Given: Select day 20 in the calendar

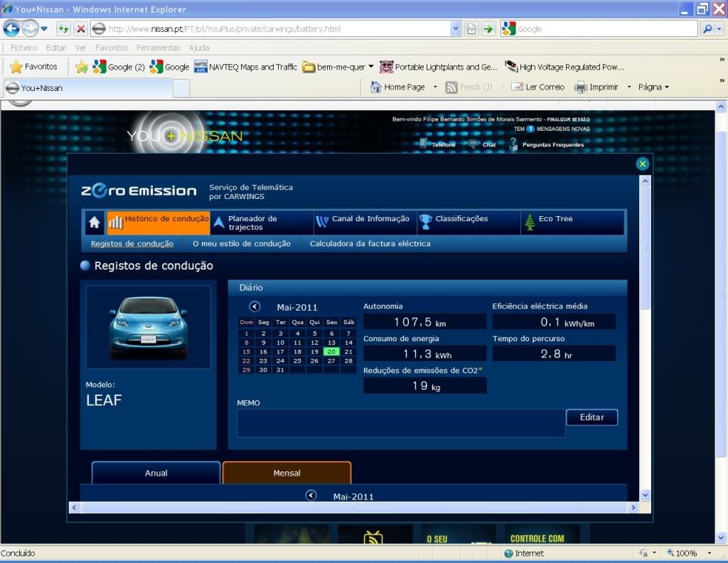Looking at the screenshot, I should click(331, 352).
